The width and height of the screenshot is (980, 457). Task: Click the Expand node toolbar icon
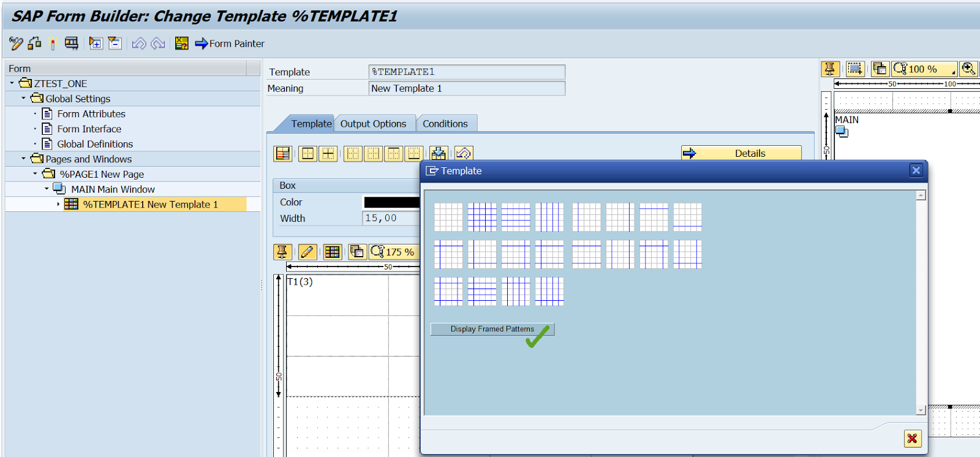click(x=96, y=43)
